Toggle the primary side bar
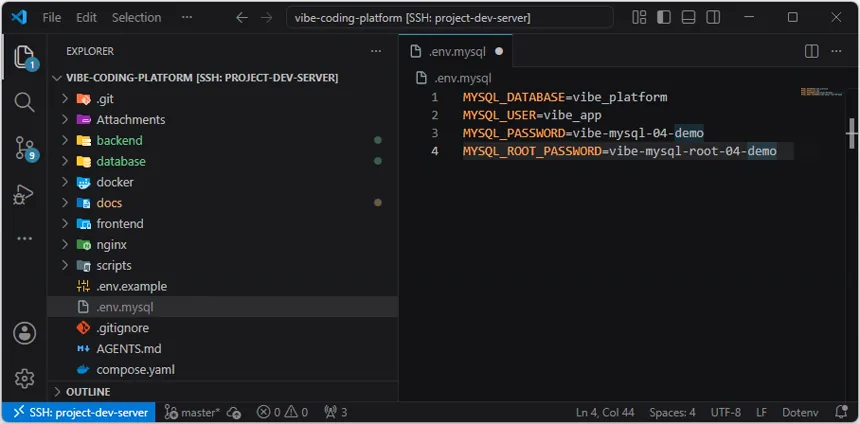This screenshot has height=424, width=860. (x=664, y=18)
